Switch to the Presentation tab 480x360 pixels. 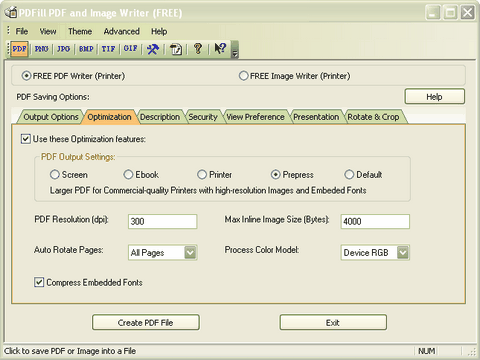pos(316,117)
